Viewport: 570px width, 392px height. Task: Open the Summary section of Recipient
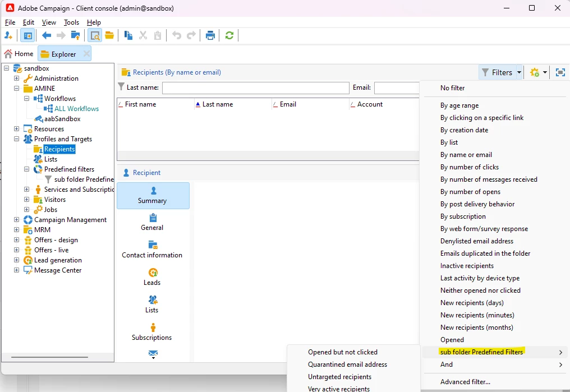[x=153, y=196]
